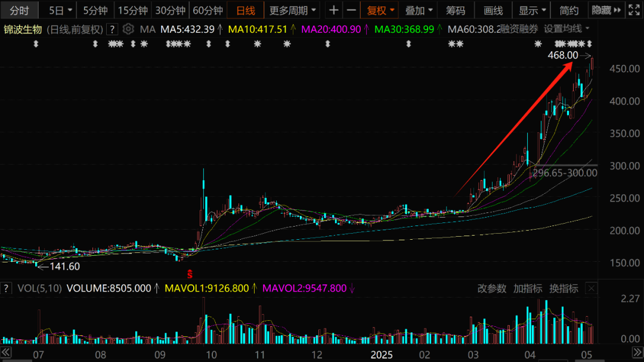
Task: Zoom in chart with plus icon
Action: click(334, 10)
